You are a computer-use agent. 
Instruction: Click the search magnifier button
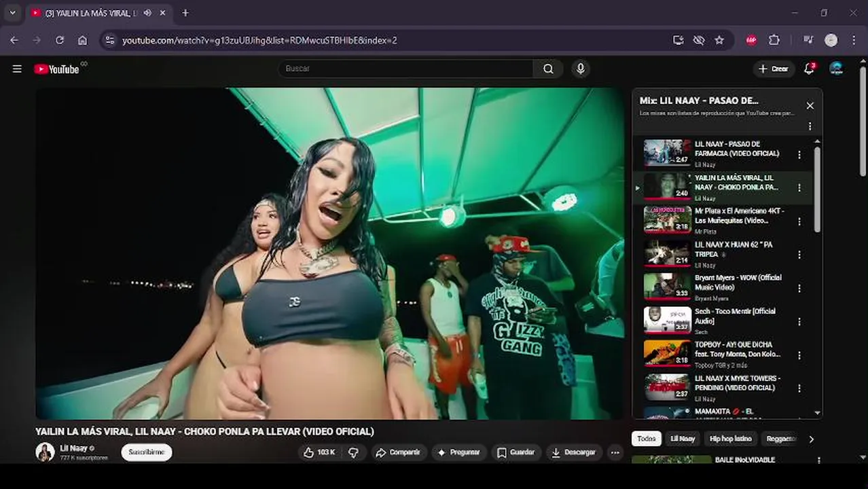548,69
